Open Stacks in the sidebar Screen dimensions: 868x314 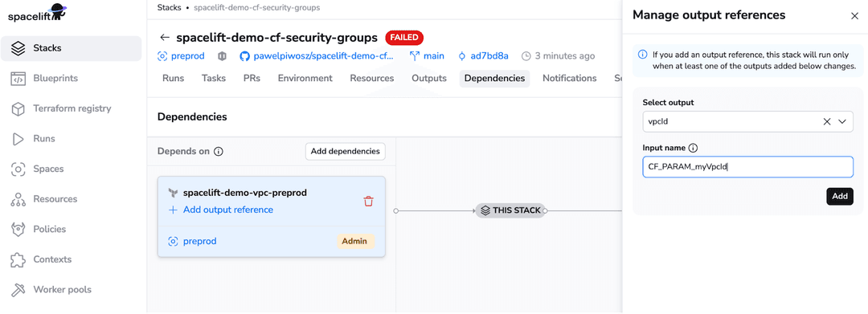[71, 48]
